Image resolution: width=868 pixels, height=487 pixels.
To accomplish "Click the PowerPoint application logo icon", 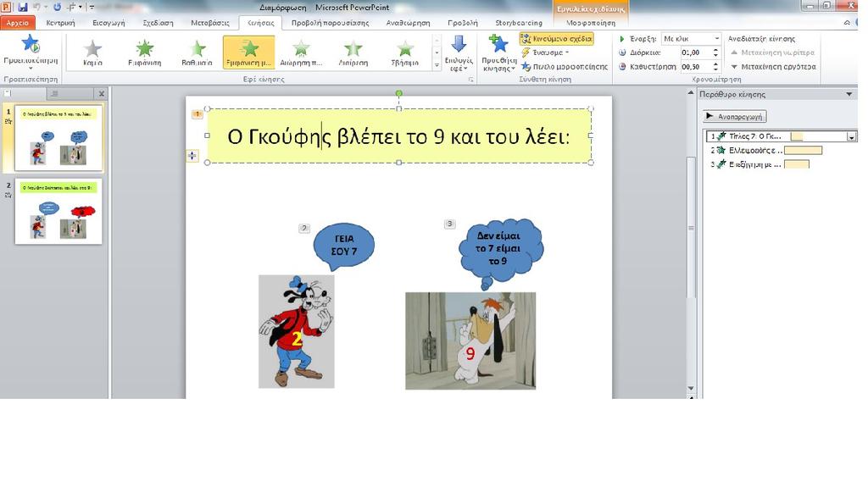I will (6, 7).
